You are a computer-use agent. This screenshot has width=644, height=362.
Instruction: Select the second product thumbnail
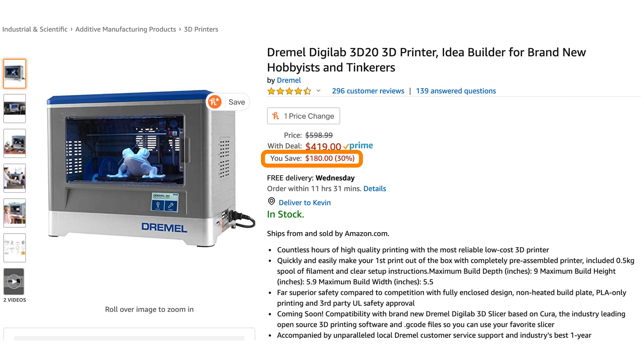point(14,108)
